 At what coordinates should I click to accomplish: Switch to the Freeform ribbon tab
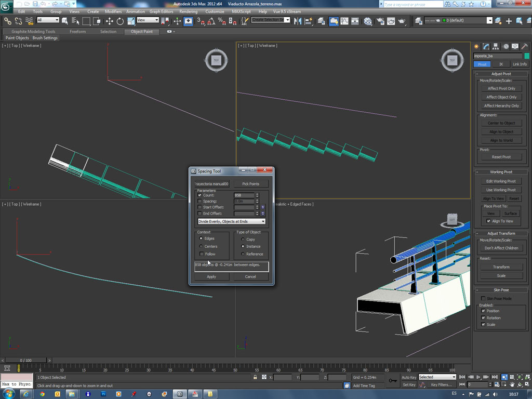coord(78,32)
